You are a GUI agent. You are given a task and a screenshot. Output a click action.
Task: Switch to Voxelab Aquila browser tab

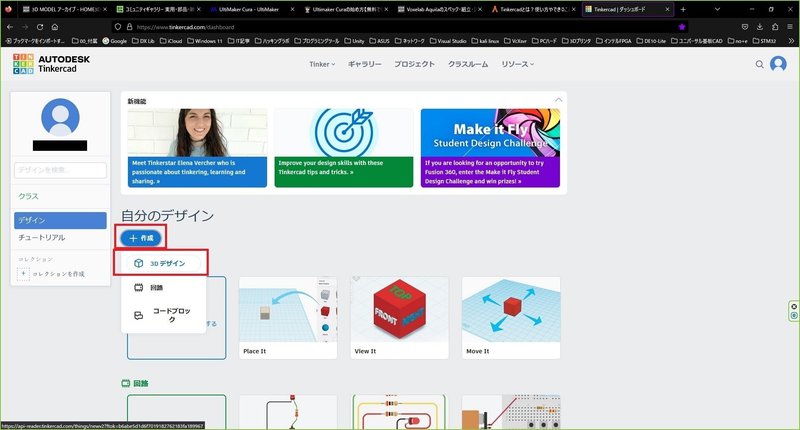[439, 9]
